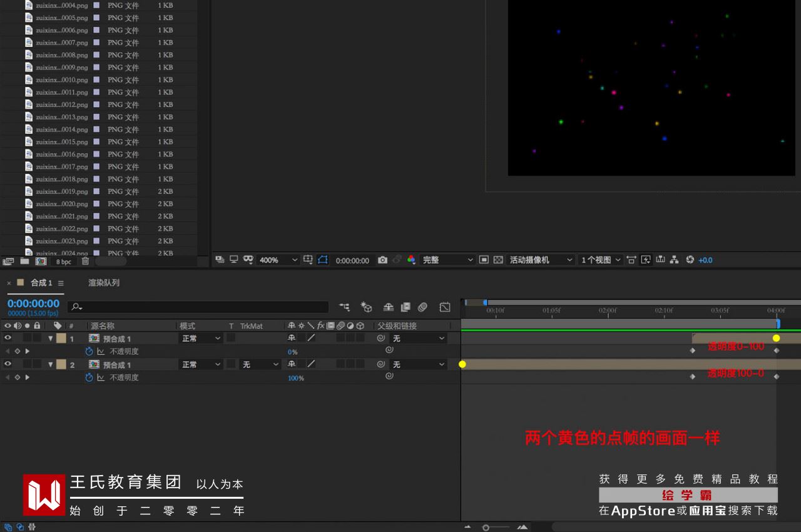Open the 1个视图 view layout dropdown
Screen dimensions: 801x532
[600, 260]
